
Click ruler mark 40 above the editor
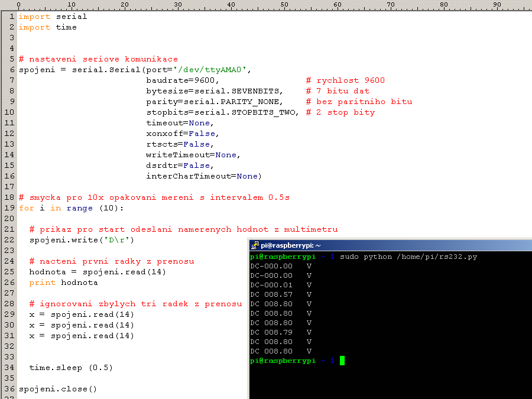231,4
